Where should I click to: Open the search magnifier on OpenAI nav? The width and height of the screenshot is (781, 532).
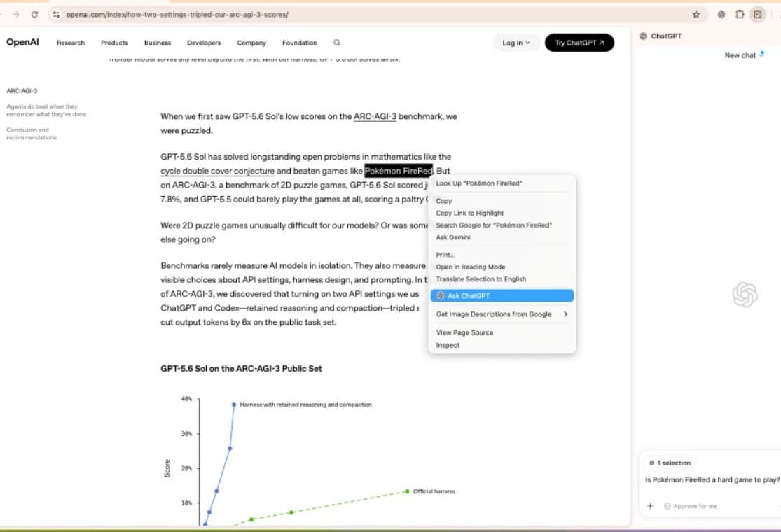pyautogui.click(x=337, y=43)
